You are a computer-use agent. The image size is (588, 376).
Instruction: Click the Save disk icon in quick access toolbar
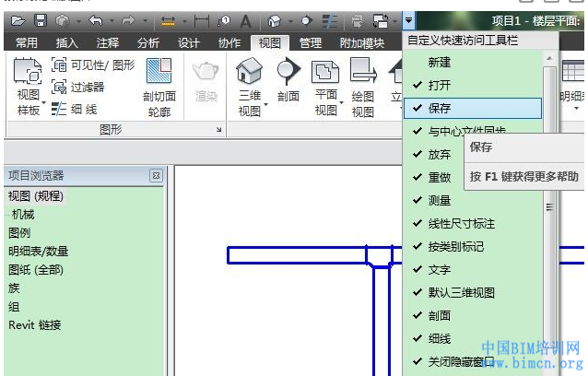tap(40, 19)
